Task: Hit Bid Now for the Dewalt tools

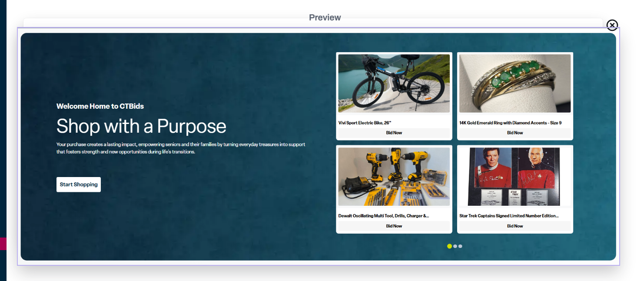Action: 394,226
